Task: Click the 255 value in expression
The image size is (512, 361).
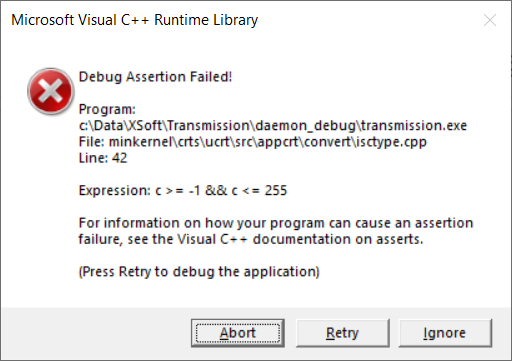Action: coord(276,191)
